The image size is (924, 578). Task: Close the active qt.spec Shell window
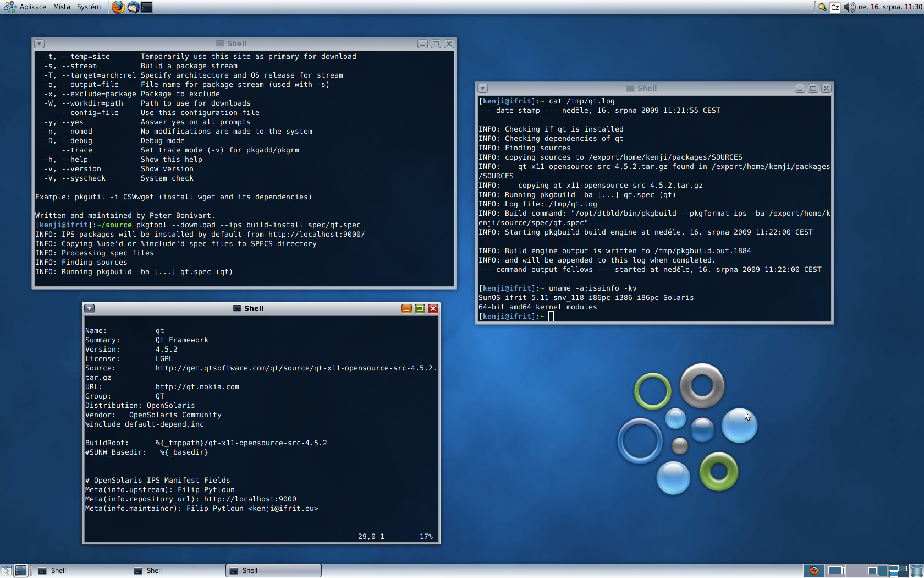(x=433, y=309)
